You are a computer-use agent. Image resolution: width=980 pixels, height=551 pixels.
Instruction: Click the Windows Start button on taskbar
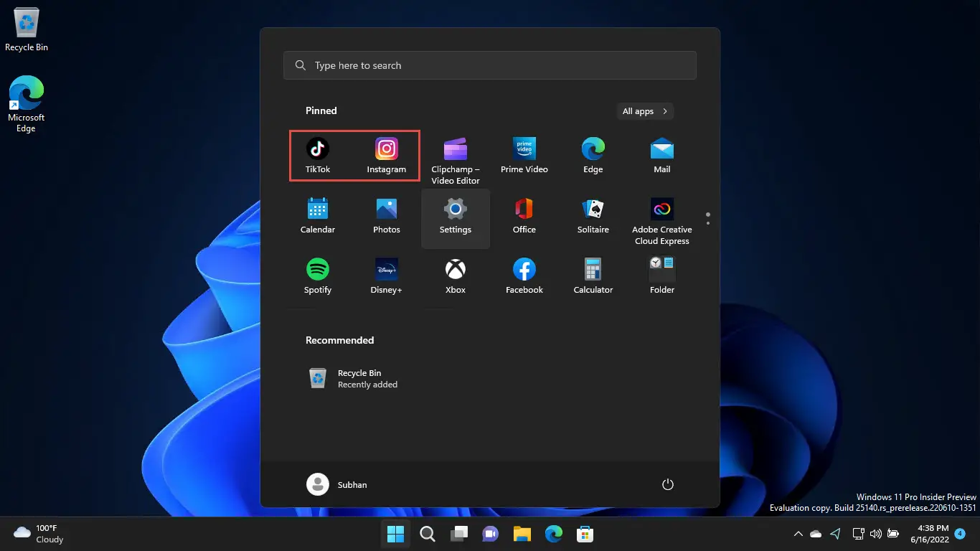[x=395, y=534]
